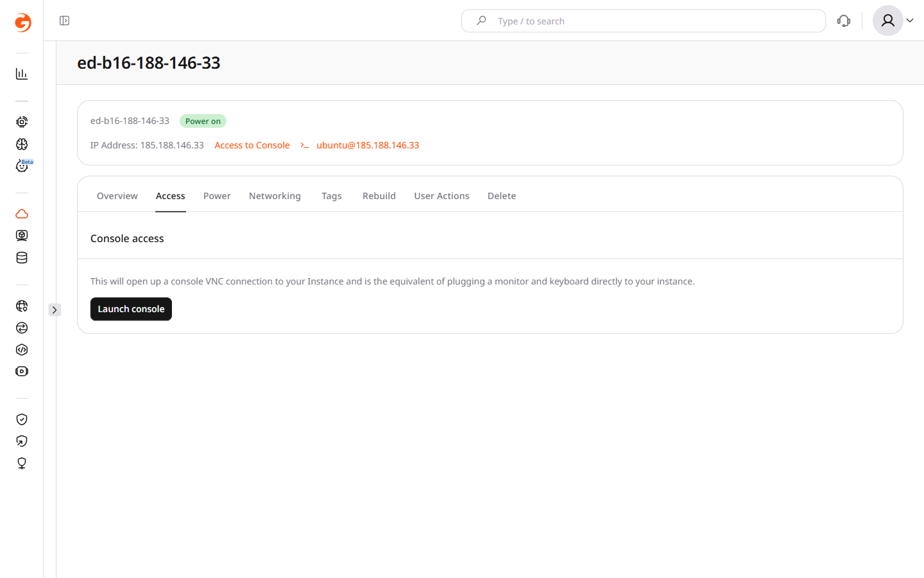The image size is (924, 578).
Task: Open the circular arrows exchange sidebar icon
Action: 22,328
